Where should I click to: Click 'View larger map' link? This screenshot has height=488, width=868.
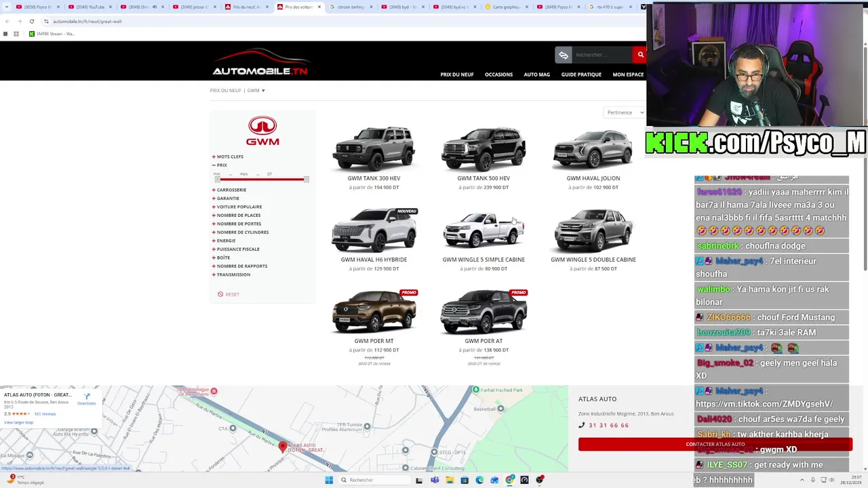18,422
